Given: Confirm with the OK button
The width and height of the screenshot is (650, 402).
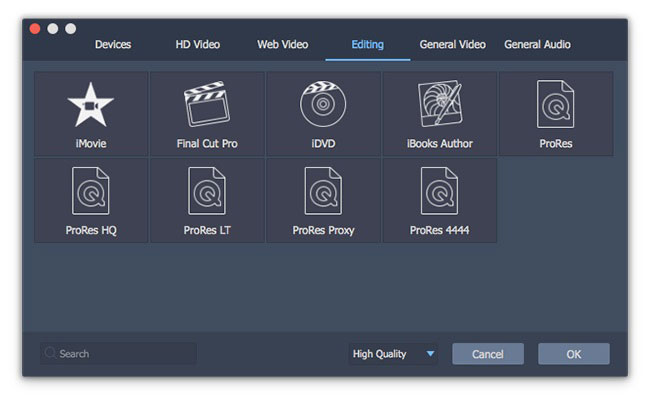Looking at the screenshot, I should [x=574, y=354].
